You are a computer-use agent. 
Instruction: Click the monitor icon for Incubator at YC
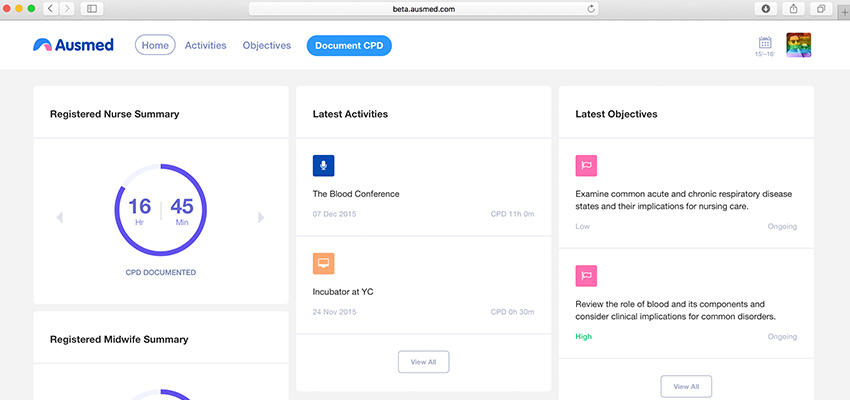324,263
